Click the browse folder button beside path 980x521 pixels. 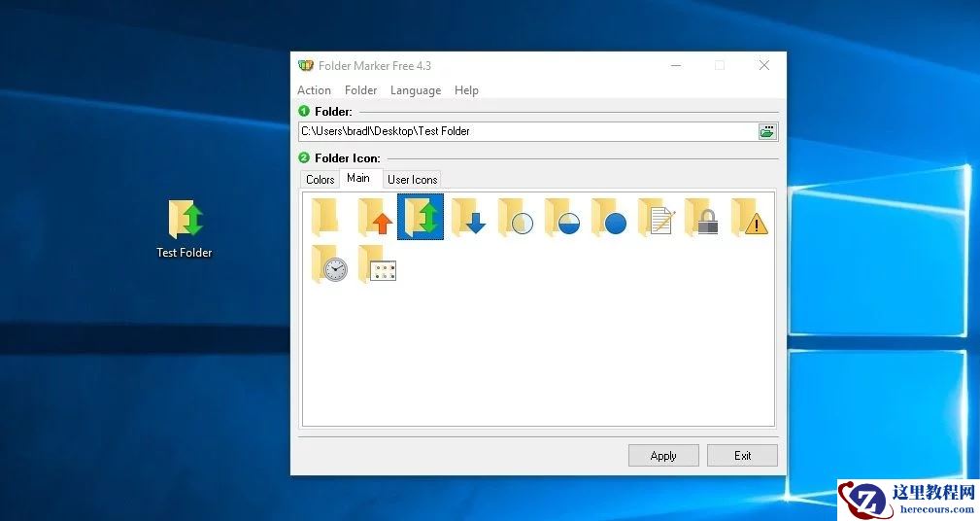767,131
